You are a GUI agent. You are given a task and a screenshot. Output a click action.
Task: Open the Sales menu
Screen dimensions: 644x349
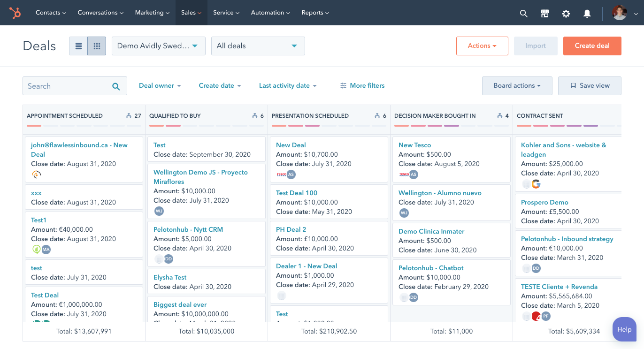tap(191, 13)
